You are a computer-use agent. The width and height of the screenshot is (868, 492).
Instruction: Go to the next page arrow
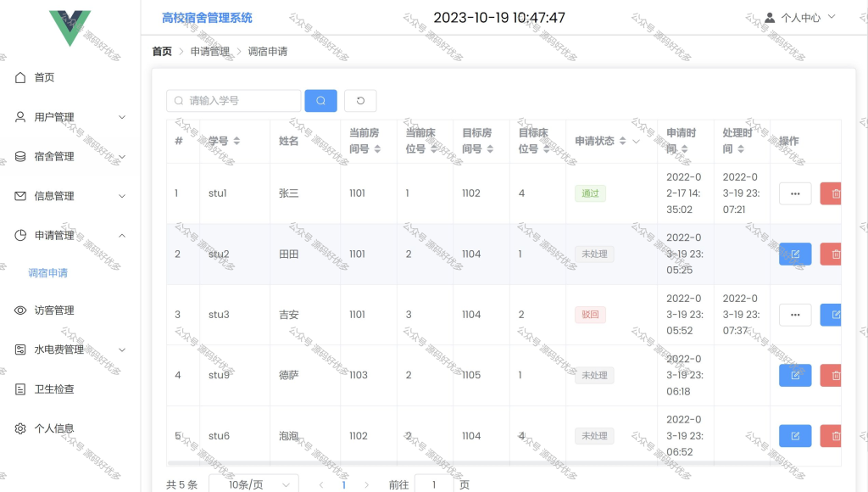[x=366, y=485]
